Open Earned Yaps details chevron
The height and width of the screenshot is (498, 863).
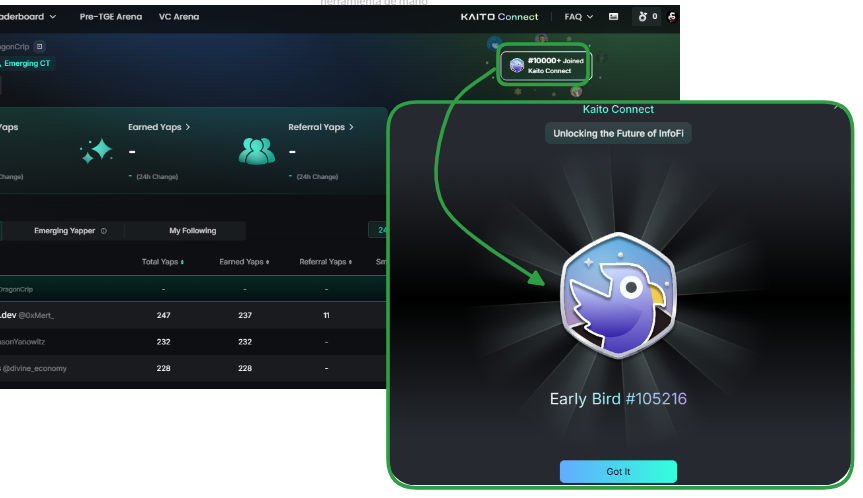point(188,127)
